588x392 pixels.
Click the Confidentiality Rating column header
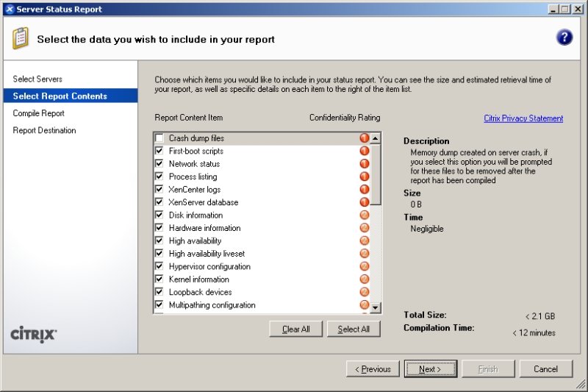345,118
